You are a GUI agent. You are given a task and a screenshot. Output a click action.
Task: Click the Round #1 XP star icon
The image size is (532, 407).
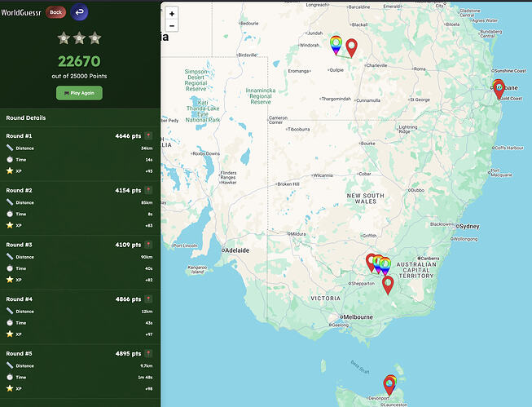click(x=10, y=170)
